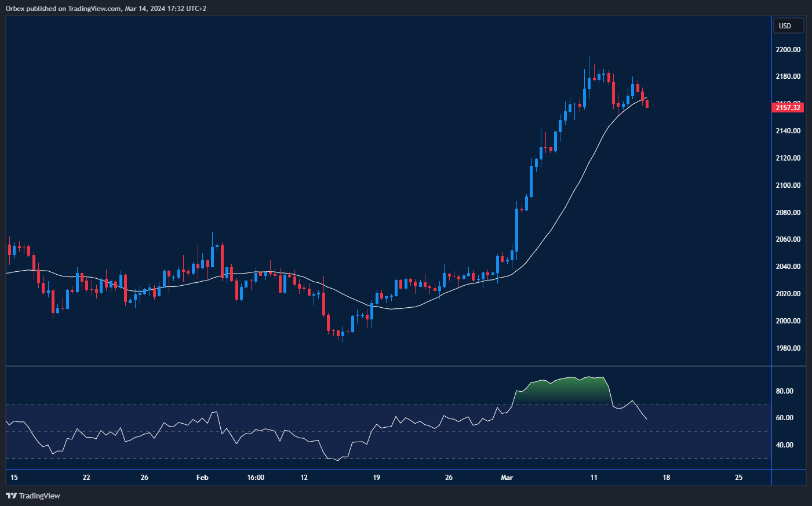The height and width of the screenshot is (506, 812).
Task: Click the red 2157.32 current price label
Action: 788,107
